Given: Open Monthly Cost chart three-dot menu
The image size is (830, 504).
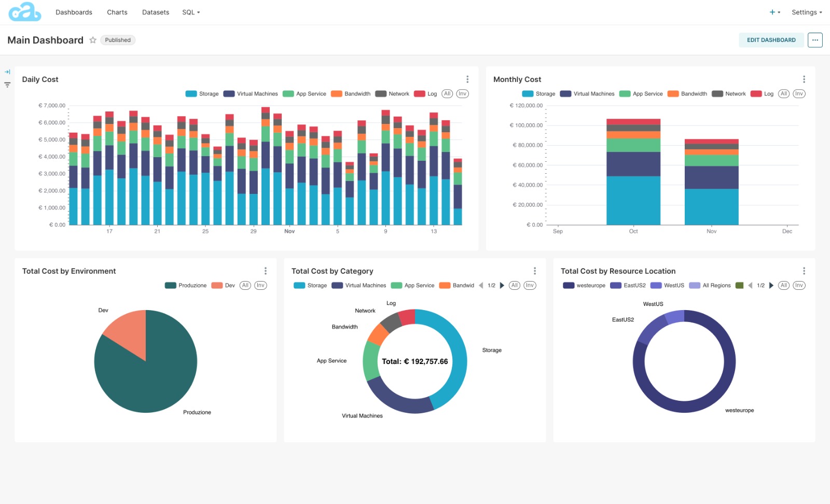Looking at the screenshot, I should click(x=804, y=79).
